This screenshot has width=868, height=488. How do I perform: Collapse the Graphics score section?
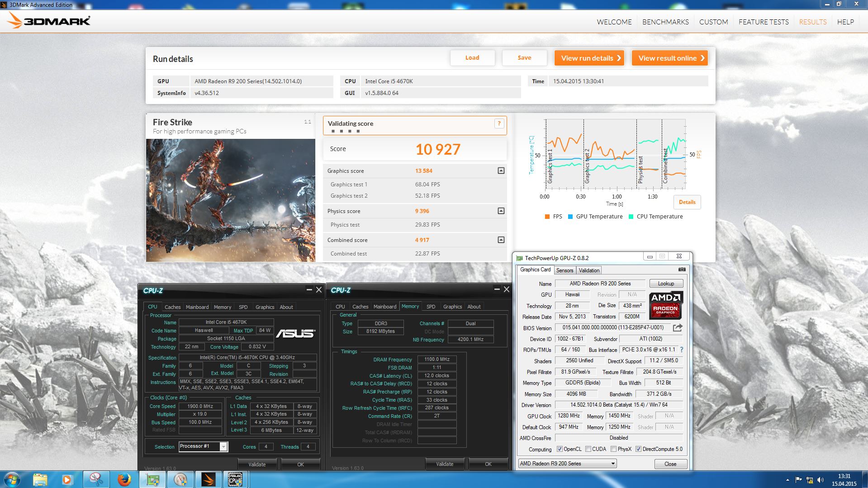(501, 171)
